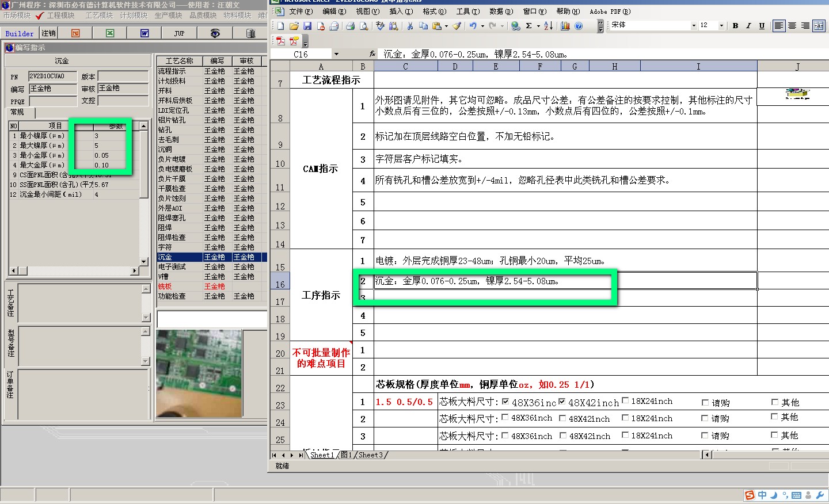Click Sogou input method tray icon
The width and height of the screenshot is (829, 504).
[x=750, y=495]
